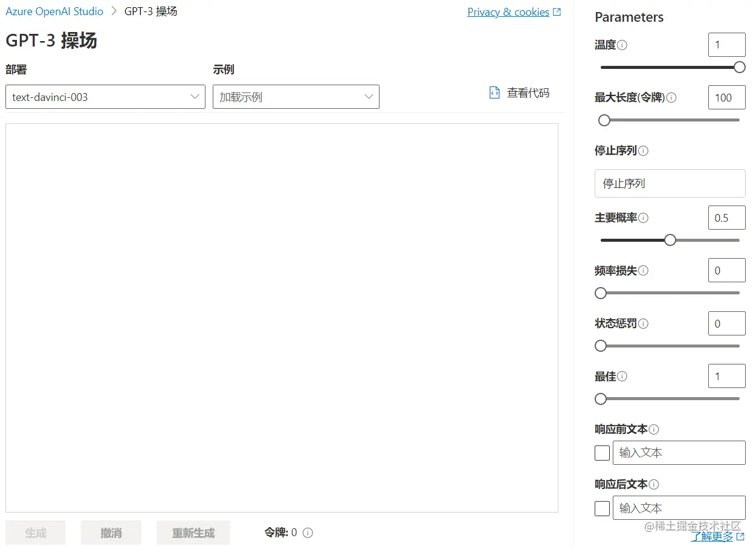The image size is (756, 547).
Task: Open the 了解更多 link
Action: [x=712, y=537]
